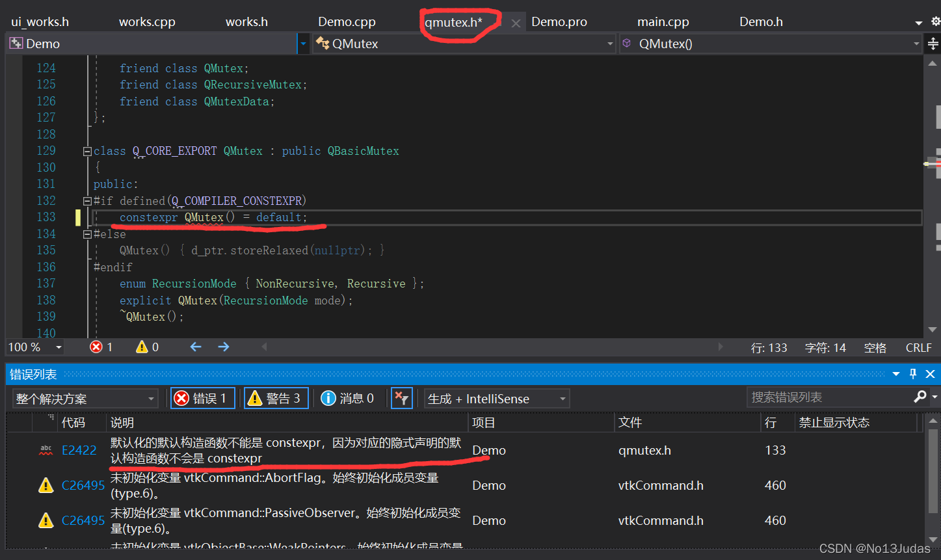Open the 生成 + IntelliSense dropdown
Screen dimensions: 941x560
(x=496, y=397)
